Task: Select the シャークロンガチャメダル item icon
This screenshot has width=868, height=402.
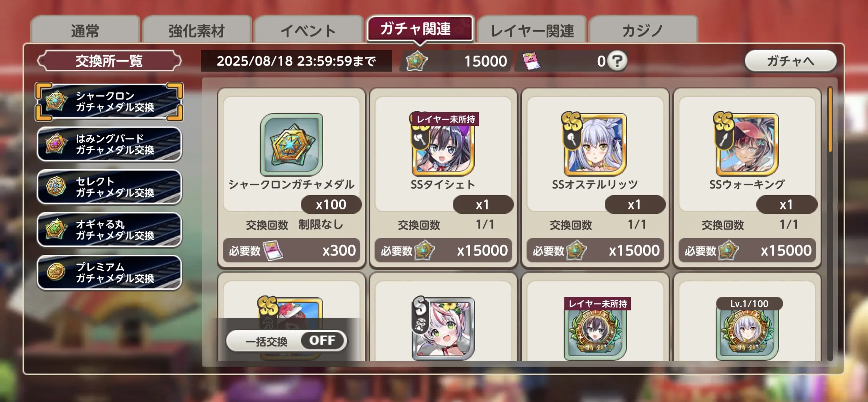Action: point(291,145)
